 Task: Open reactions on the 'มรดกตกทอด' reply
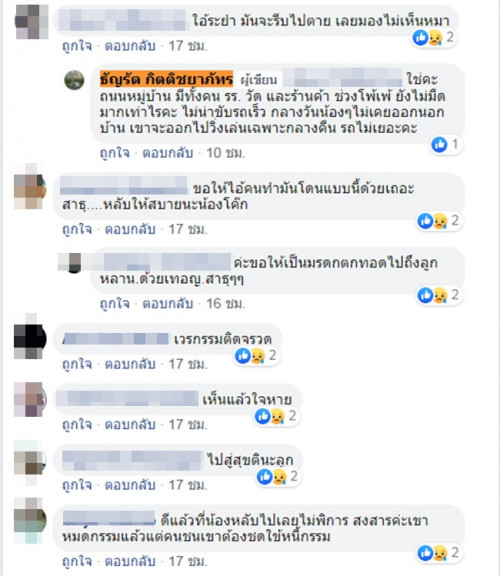click(439, 295)
